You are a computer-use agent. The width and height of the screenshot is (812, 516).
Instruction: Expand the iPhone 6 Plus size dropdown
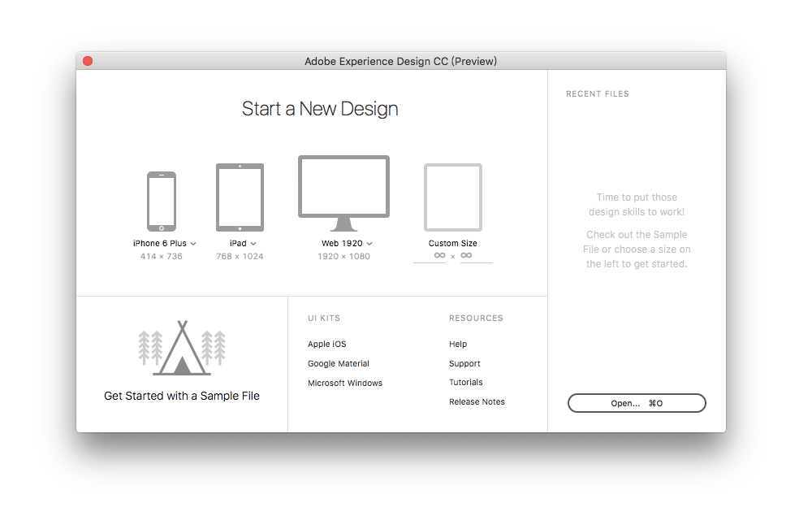click(194, 242)
